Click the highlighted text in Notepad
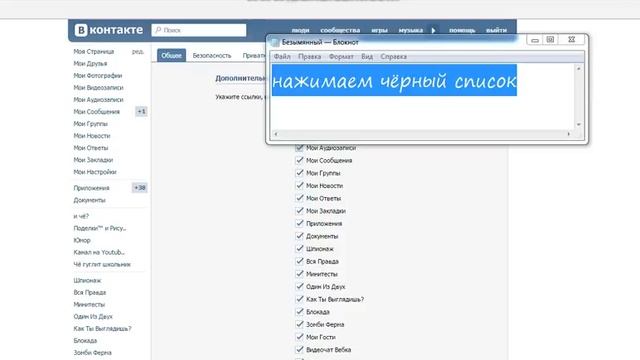Viewport: 640px width, 360px height. point(394,80)
